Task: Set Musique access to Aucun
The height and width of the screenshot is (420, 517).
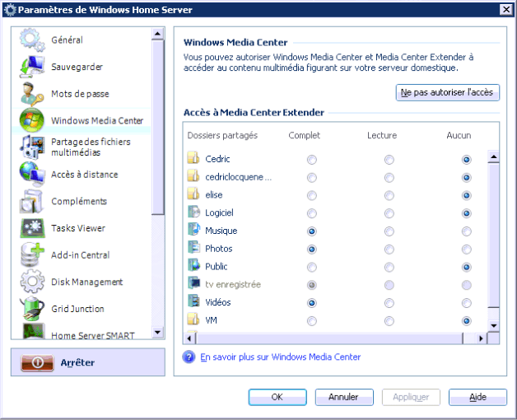Action: coord(466,231)
